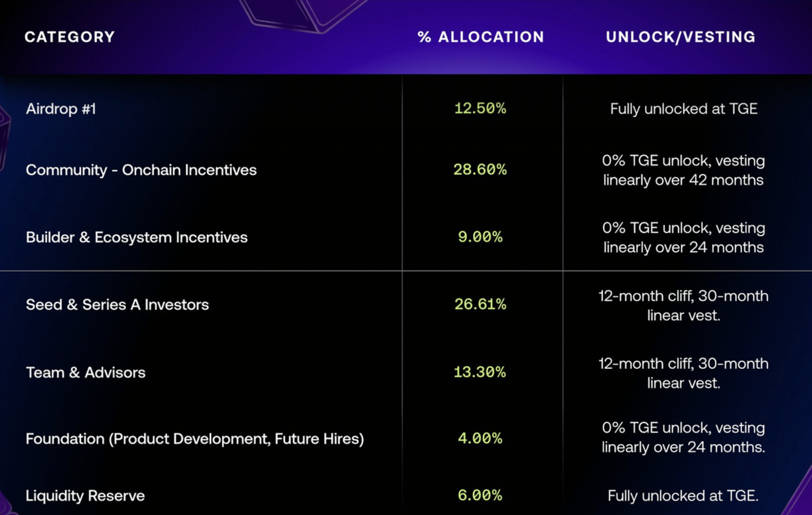Screen dimensions: 812x515
Task: Click the 9.00% allocation value
Action: [x=480, y=238]
